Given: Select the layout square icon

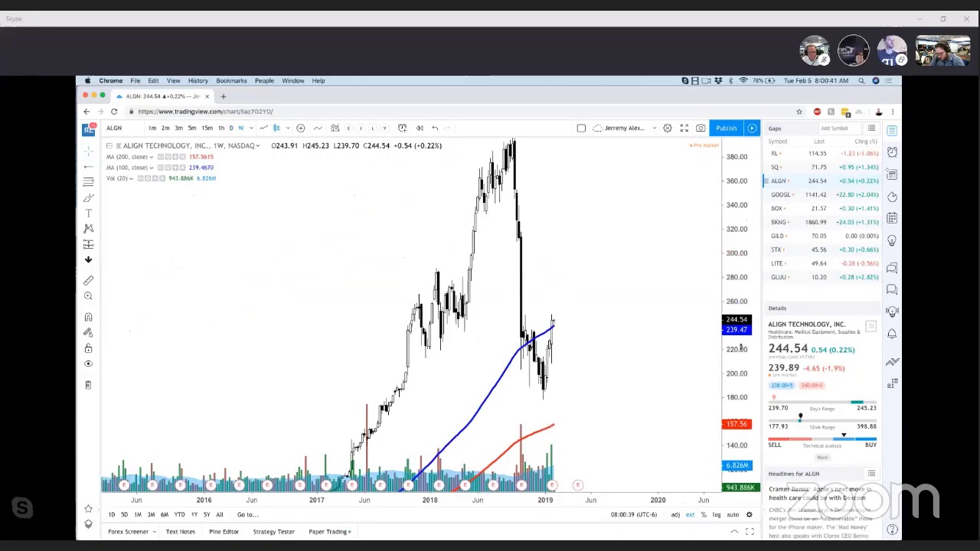Looking at the screenshot, I should [x=581, y=128].
